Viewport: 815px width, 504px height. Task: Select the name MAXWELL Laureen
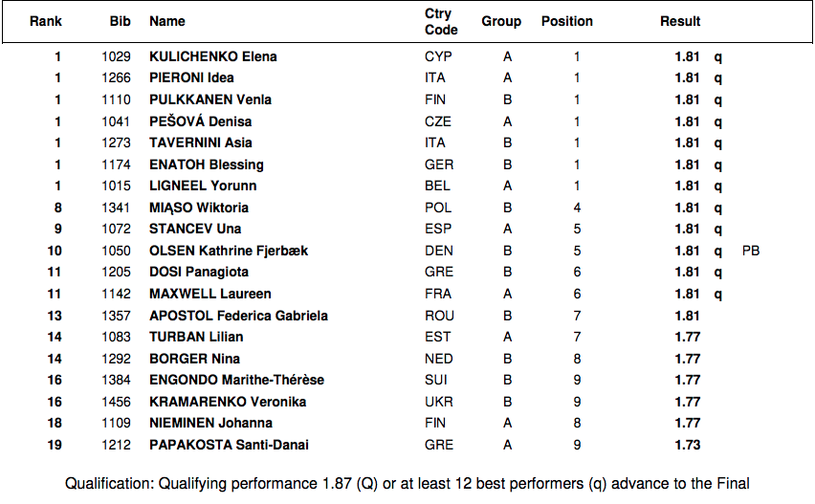210,294
